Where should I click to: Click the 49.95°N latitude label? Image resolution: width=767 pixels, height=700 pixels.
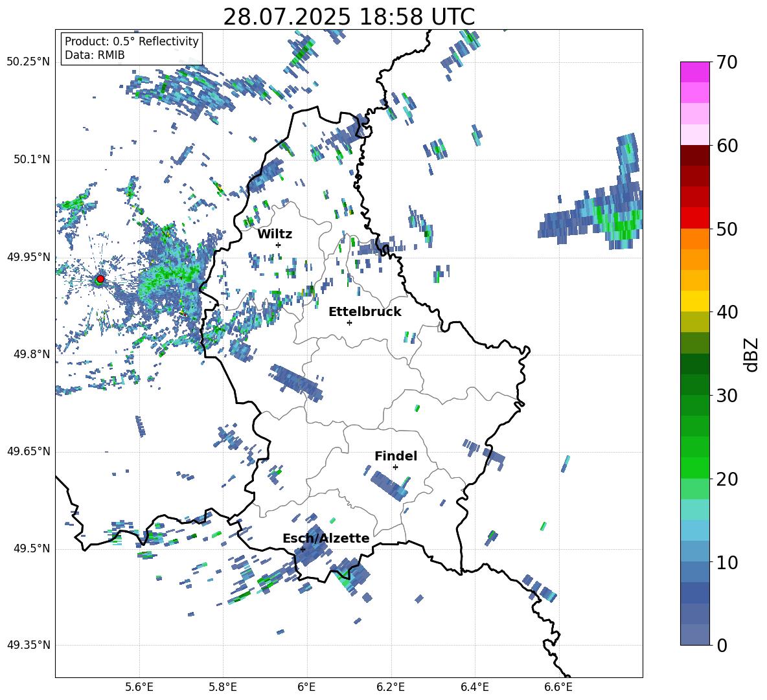29,257
